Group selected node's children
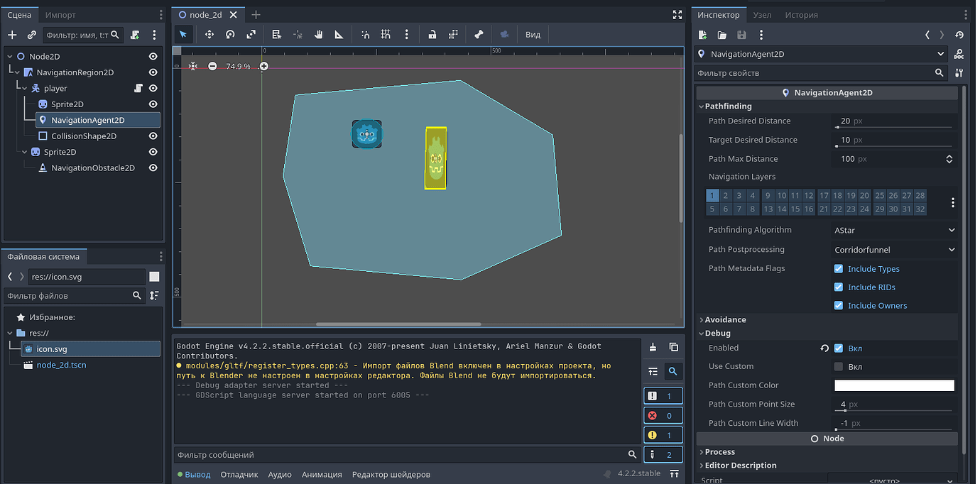980x484 pixels. coord(453,34)
